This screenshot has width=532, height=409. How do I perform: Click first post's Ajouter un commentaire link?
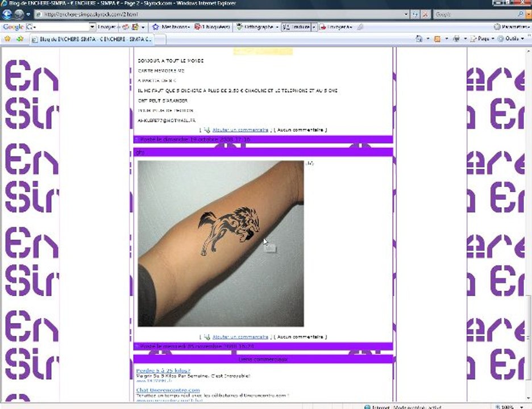tap(240, 130)
